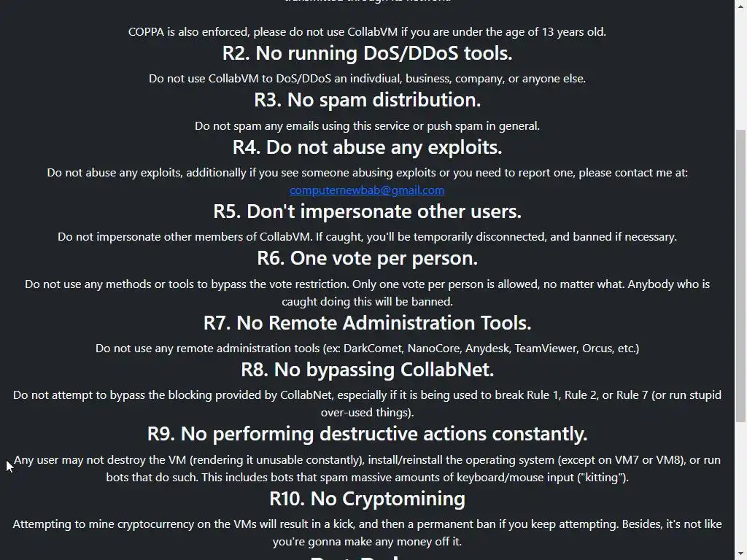
Task: Click the paragraph about mining cryptocurrency on VMs
Action: point(367,533)
